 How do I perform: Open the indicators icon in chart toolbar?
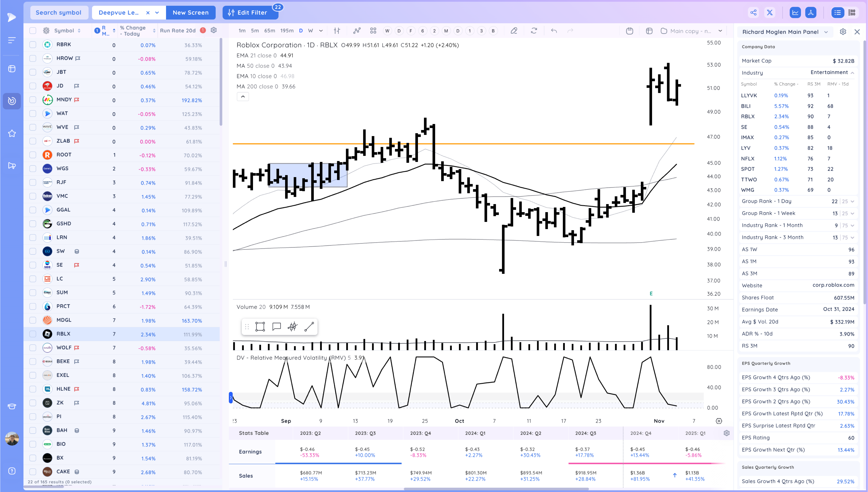pyautogui.click(x=357, y=31)
